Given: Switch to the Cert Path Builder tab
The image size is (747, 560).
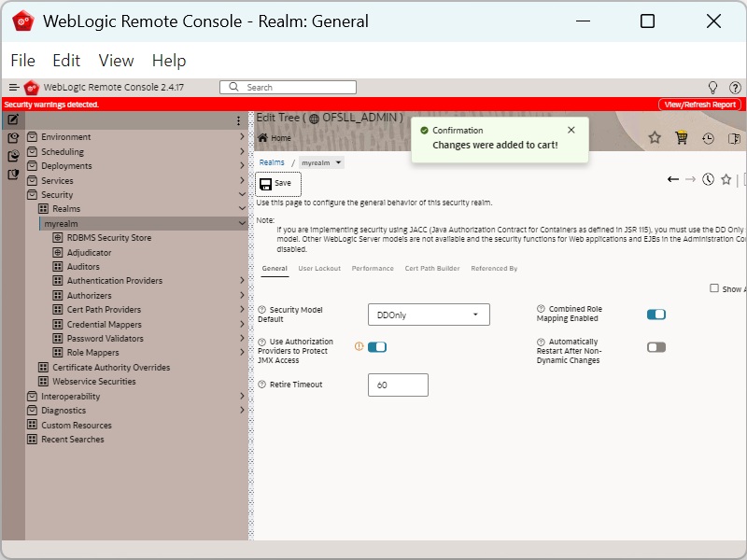Looking at the screenshot, I should pos(432,268).
